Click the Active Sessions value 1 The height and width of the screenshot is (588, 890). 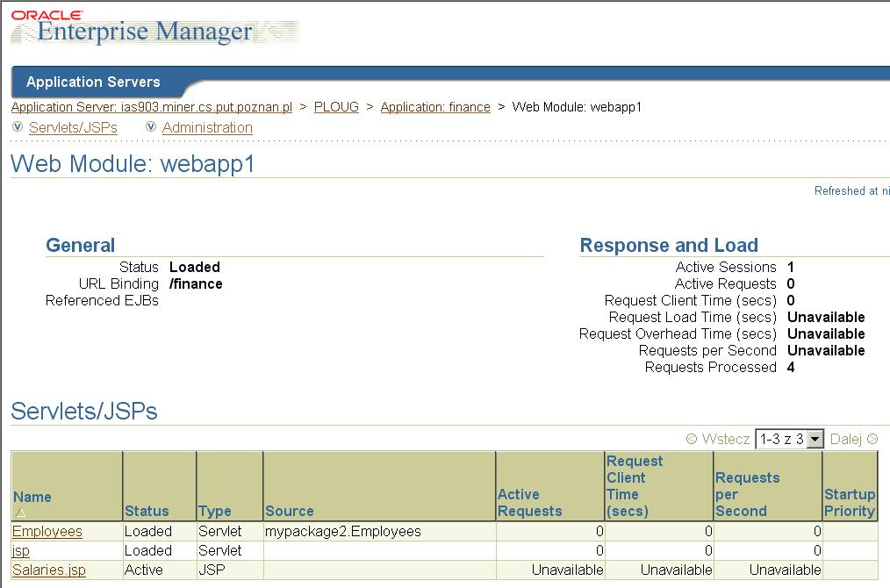pos(791,267)
